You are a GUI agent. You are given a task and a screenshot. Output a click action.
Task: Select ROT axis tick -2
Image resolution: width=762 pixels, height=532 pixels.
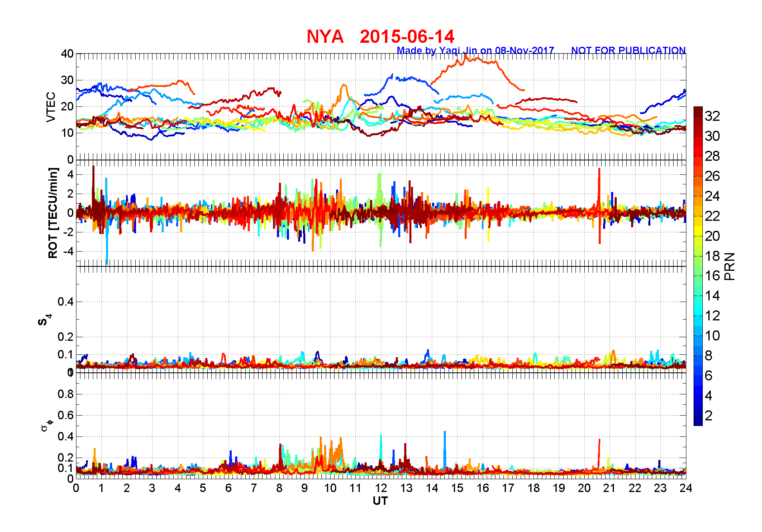(69, 232)
